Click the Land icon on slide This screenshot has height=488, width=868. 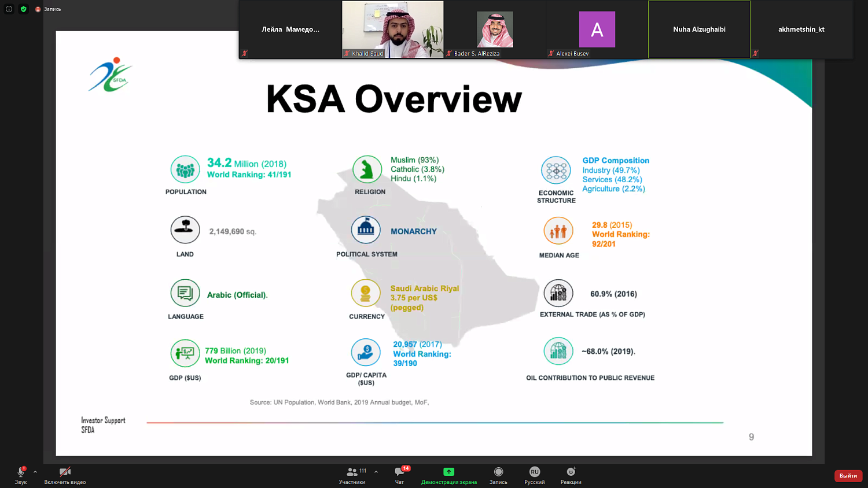point(185,230)
